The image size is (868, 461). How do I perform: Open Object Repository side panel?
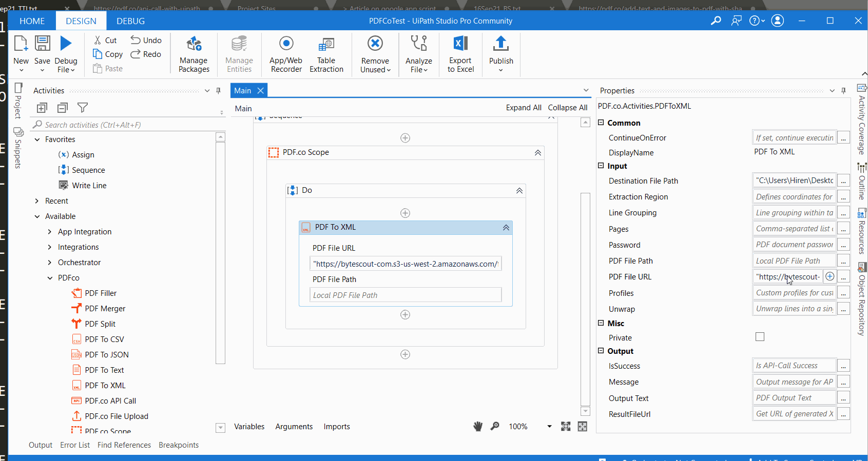coord(862,300)
